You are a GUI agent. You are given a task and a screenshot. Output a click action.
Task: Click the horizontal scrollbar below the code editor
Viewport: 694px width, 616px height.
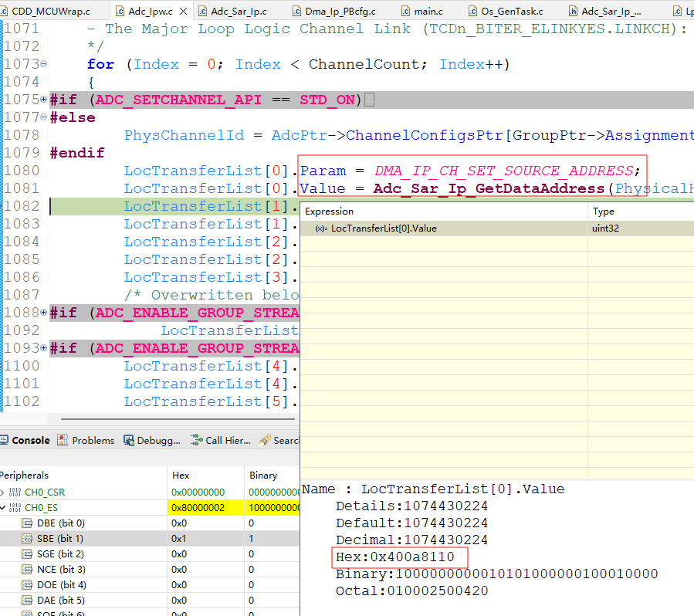click(x=178, y=418)
